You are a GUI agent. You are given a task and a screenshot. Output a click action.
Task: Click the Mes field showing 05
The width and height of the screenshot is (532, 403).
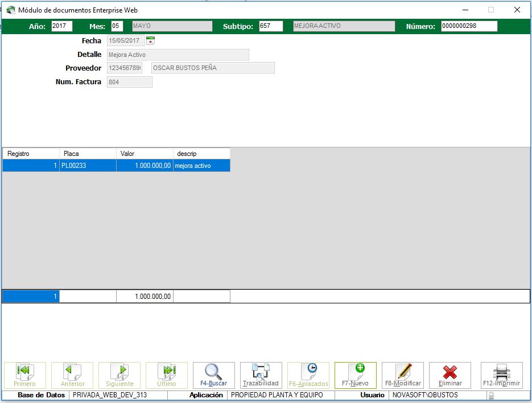coord(117,26)
